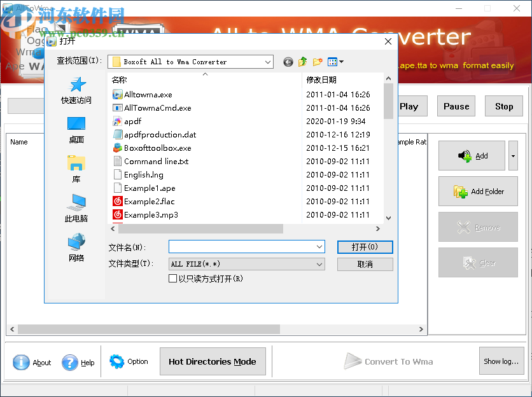
Task: Click the Help icon next to About
Action: (x=69, y=363)
